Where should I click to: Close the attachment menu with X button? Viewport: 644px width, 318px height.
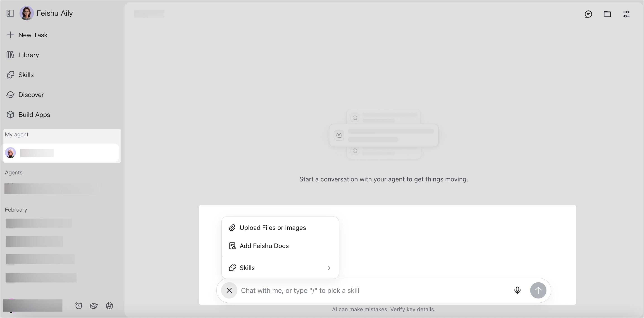click(229, 290)
